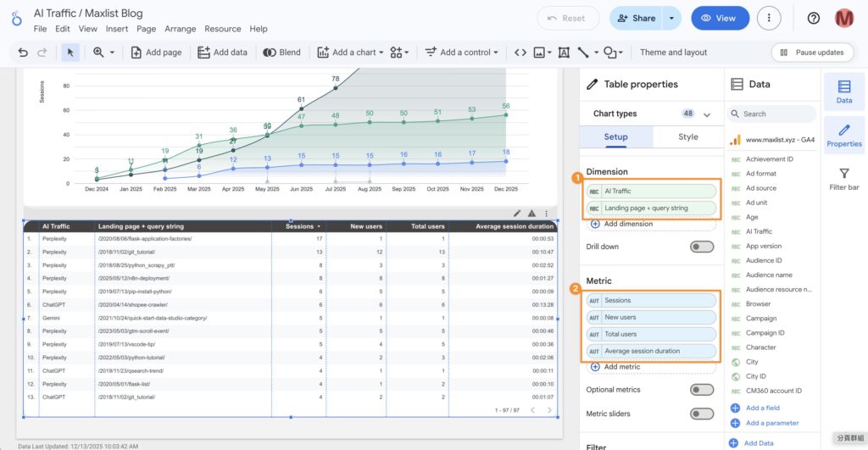This screenshot has height=450, width=868.
Task: Toggle the Drill down switch
Action: pyautogui.click(x=701, y=247)
